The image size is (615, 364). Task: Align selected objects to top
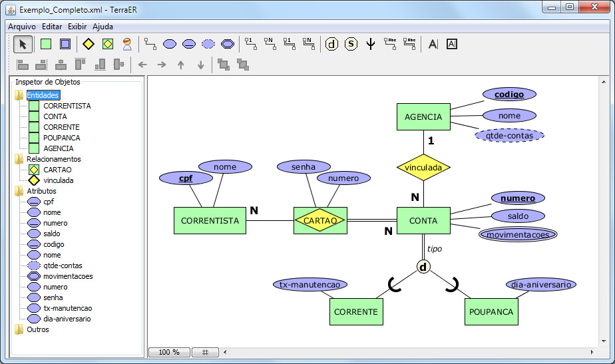[x=80, y=65]
